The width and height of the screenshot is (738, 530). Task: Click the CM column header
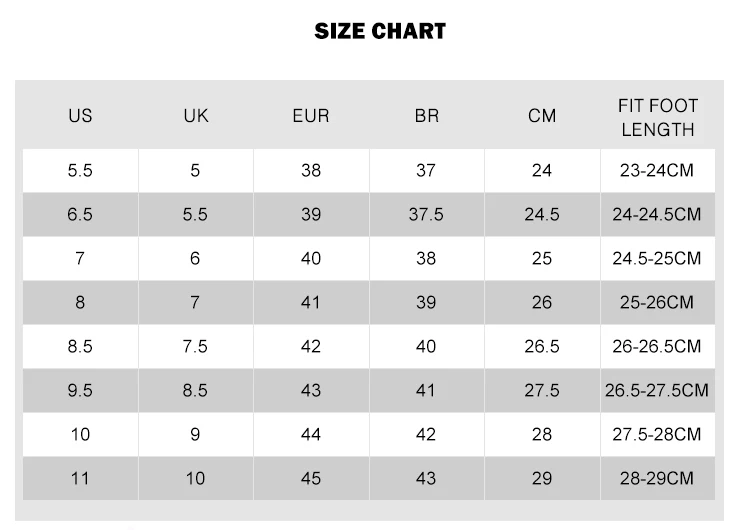tap(542, 116)
